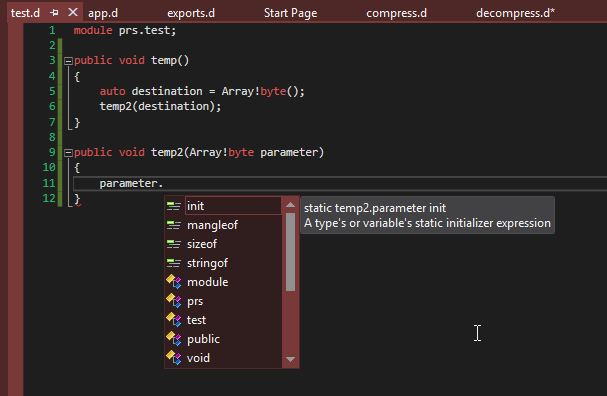Click 'temp2(destination);' call on line 6
The image size is (607, 396).
point(160,106)
